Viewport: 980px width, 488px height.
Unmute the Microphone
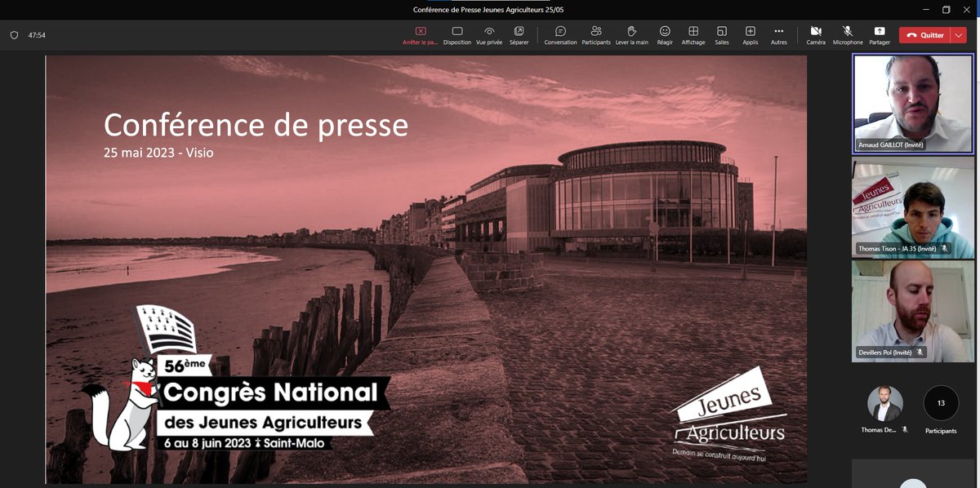pyautogui.click(x=847, y=34)
